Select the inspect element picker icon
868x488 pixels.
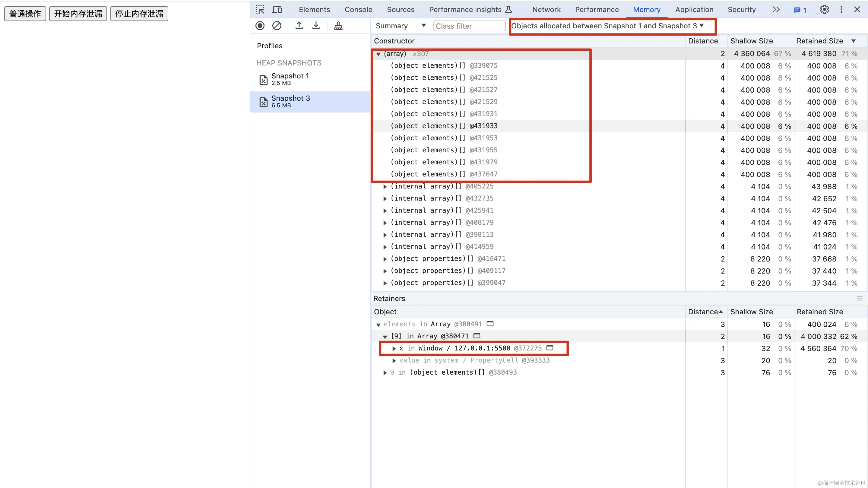(260, 9)
